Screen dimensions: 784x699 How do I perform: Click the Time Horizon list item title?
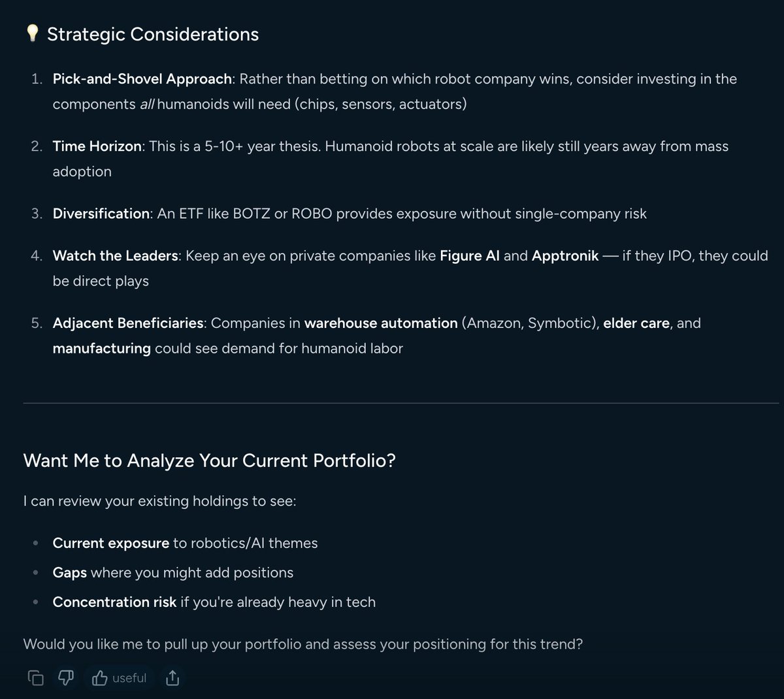click(x=97, y=146)
